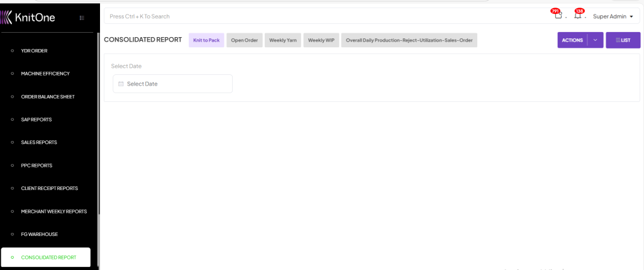Screen dimensions: 644x270
Task: Select the Weekly WIP tab
Action: point(321,40)
